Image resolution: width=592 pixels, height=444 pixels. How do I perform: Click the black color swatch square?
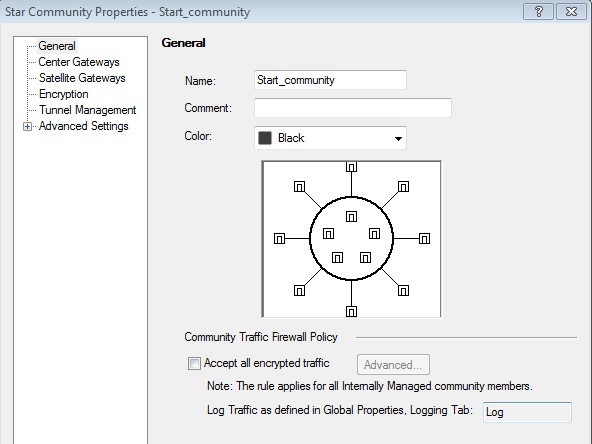coord(265,138)
